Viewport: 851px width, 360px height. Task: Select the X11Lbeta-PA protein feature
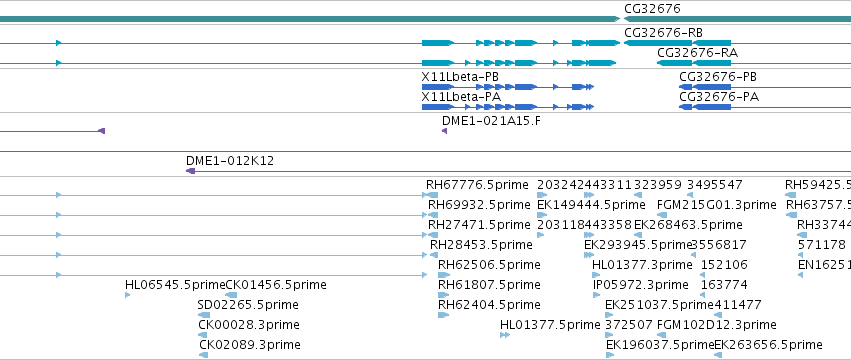tap(507, 107)
